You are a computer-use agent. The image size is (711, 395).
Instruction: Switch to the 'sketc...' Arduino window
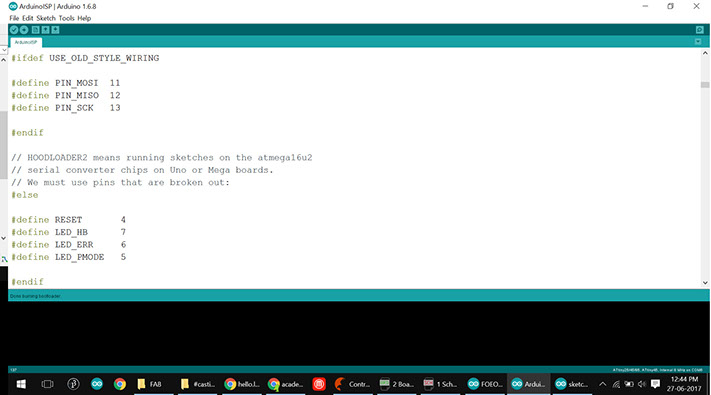(572, 384)
